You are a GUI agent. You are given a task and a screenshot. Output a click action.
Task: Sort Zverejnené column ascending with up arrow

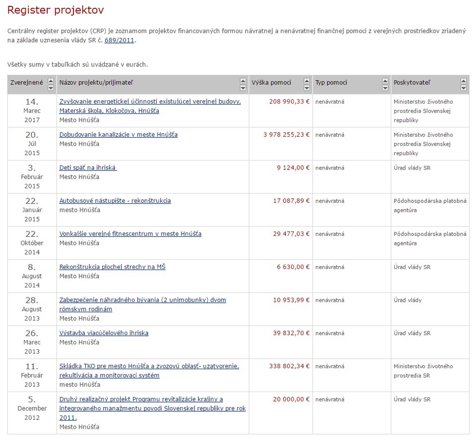tap(51, 81)
